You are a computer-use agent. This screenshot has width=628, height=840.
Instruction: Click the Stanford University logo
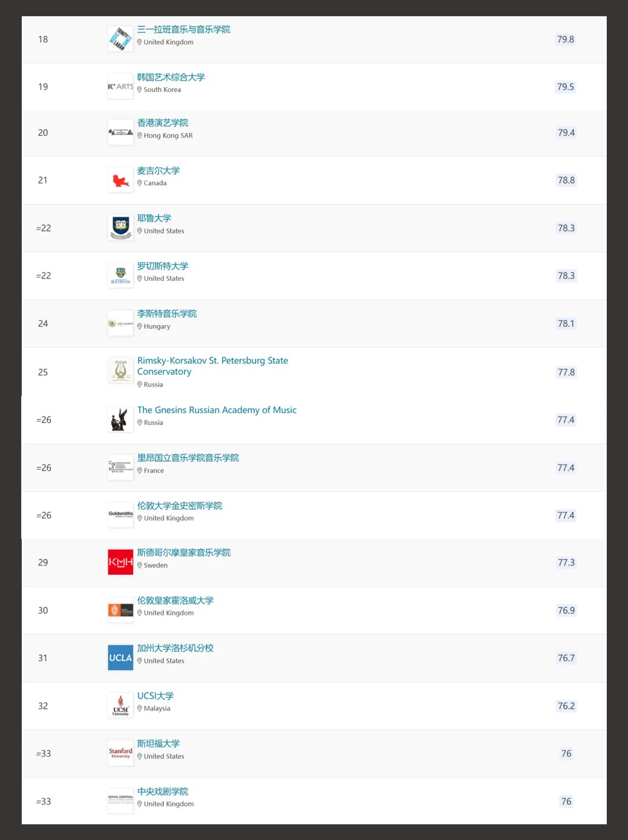tap(120, 753)
